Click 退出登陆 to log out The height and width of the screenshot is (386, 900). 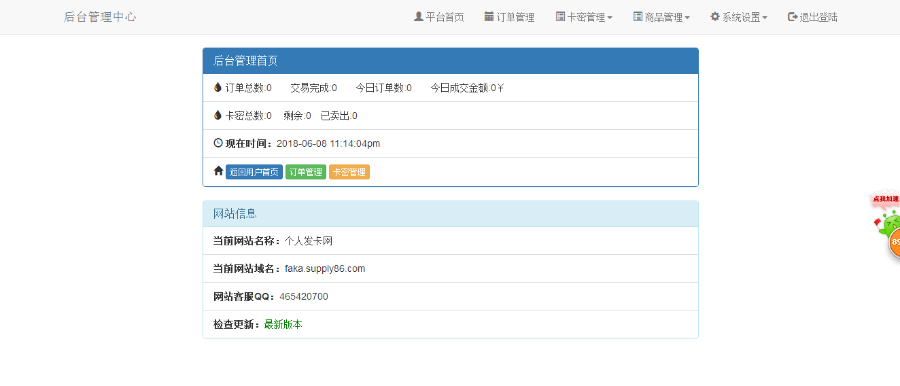813,17
